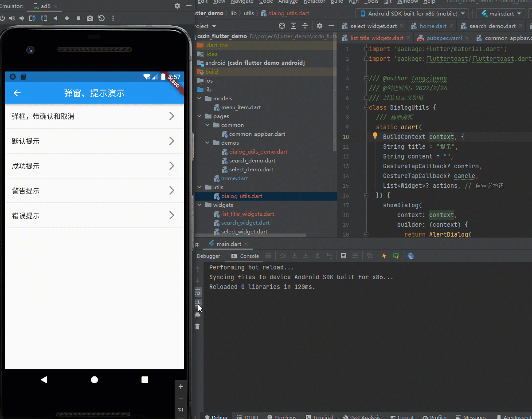Open Project panel options gear
Image resolution: width=532 pixels, height=419 pixels.
320,26
